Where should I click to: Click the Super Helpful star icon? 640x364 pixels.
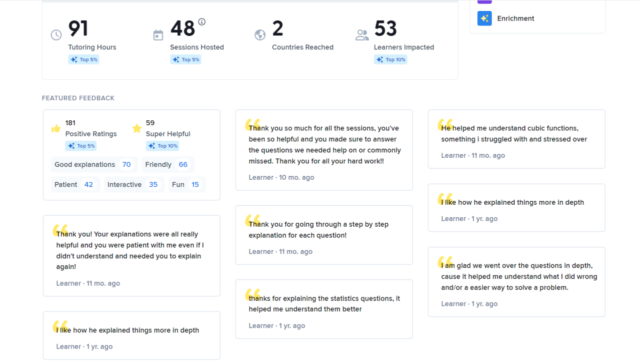[x=137, y=129]
